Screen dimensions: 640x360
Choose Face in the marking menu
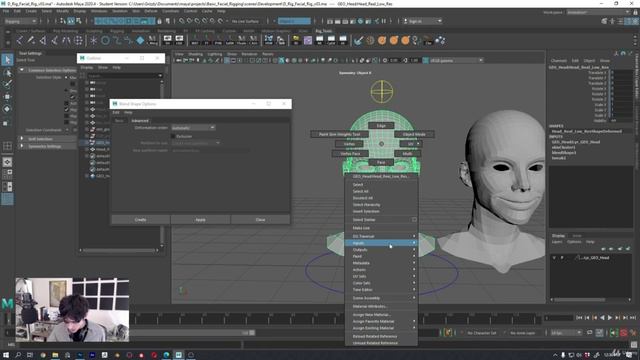(x=381, y=162)
